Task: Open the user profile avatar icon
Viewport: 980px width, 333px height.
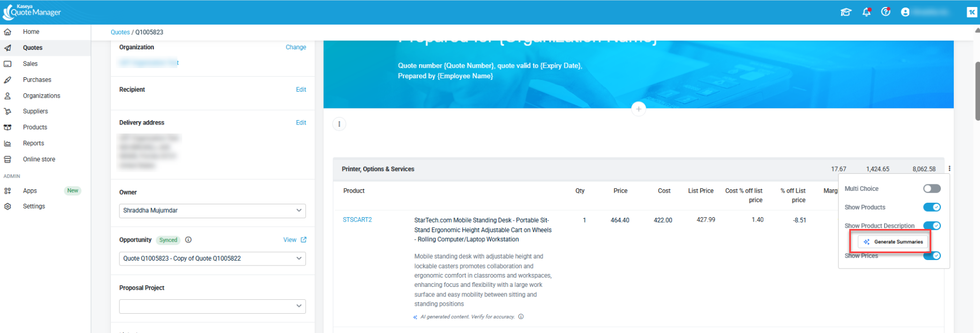Action: pyautogui.click(x=905, y=12)
